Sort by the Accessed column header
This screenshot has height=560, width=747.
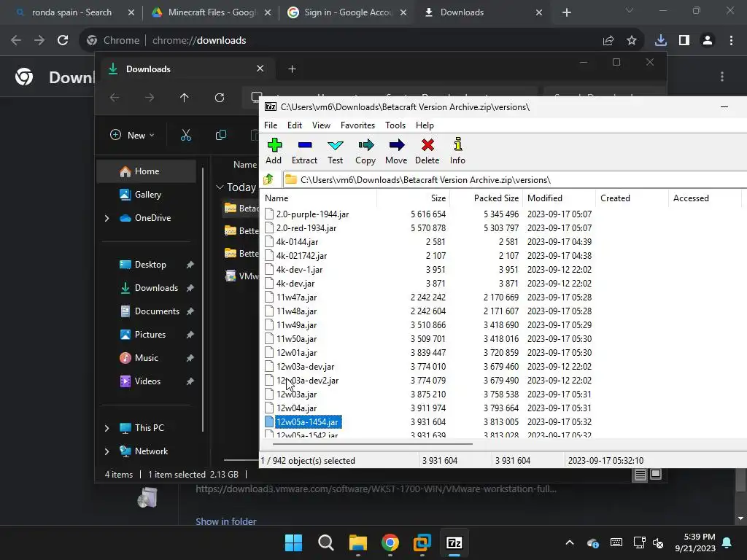(705, 198)
